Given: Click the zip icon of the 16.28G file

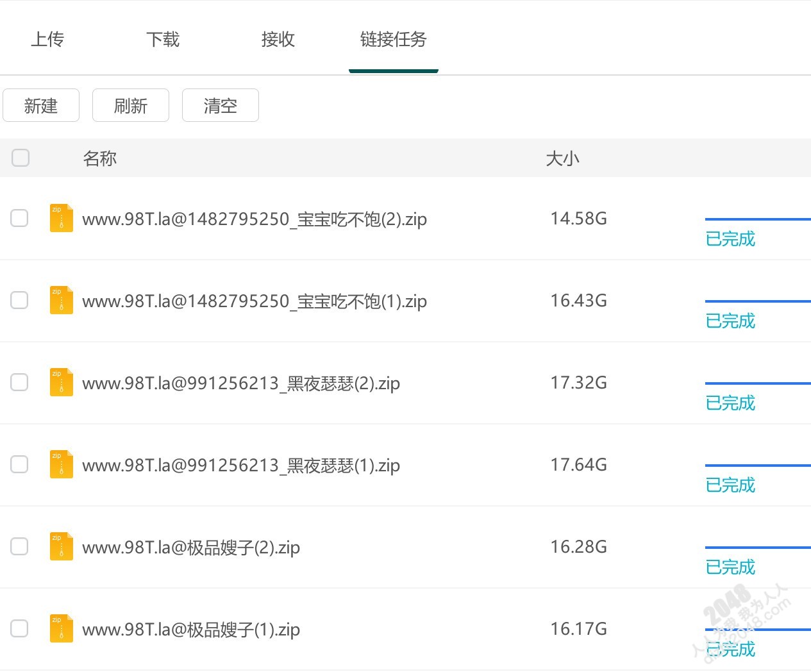Looking at the screenshot, I should pos(61,546).
